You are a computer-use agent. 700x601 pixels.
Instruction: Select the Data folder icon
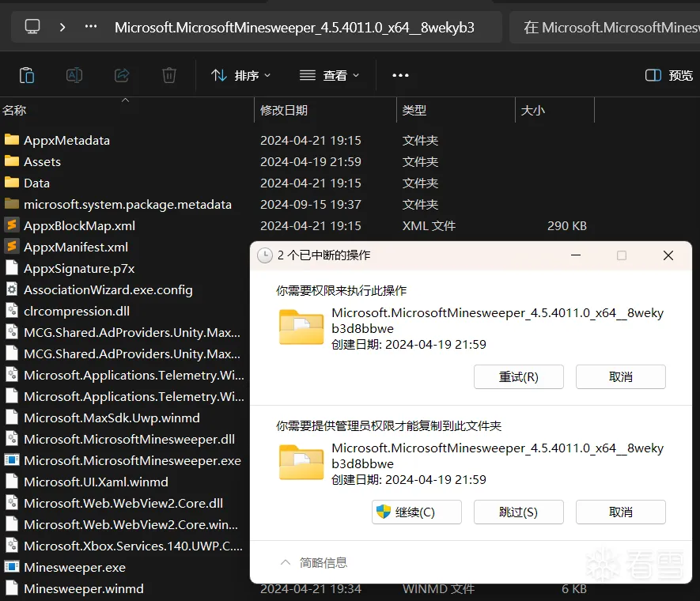[12, 183]
